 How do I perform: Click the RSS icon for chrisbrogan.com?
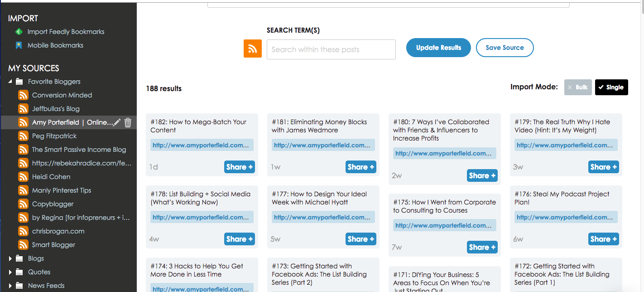23,231
